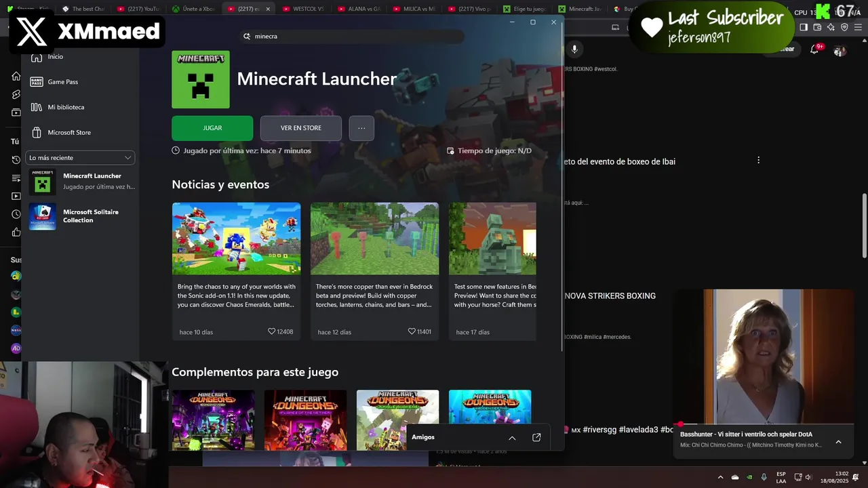This screenshot has height=488, width=868.
Task: Open the horse preview news card image
Action: [x=492, y=239]
